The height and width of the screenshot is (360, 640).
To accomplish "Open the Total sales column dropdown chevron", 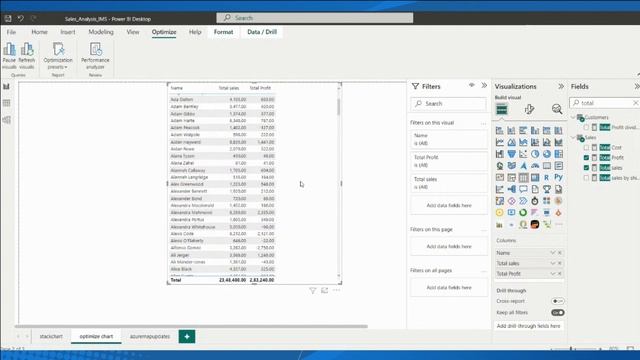I will (553, 263).
